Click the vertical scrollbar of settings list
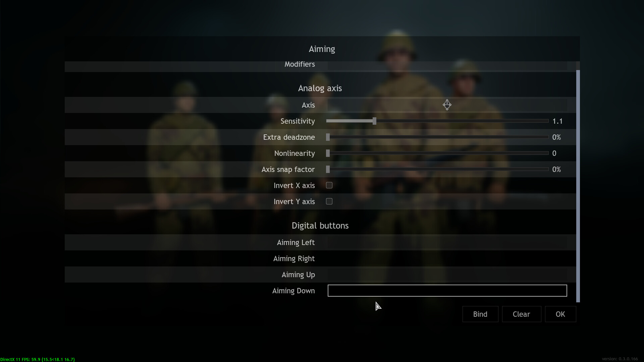 (578, 186)
